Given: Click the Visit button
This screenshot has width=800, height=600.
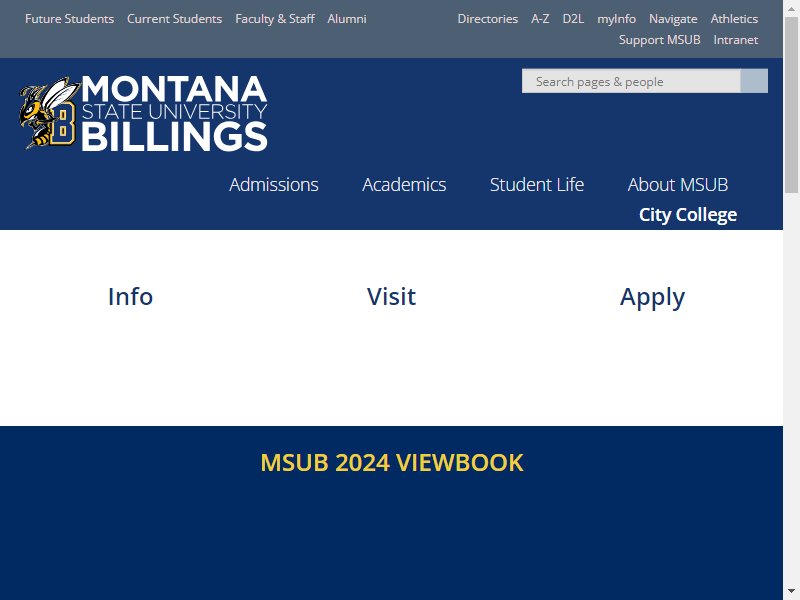Looking at the screenshot, I should (x=391, y=296).
